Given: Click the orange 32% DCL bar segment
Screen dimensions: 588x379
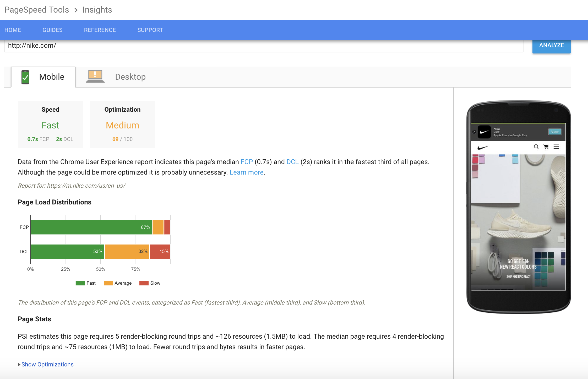Looking at the screenshot, I should 127,251.
